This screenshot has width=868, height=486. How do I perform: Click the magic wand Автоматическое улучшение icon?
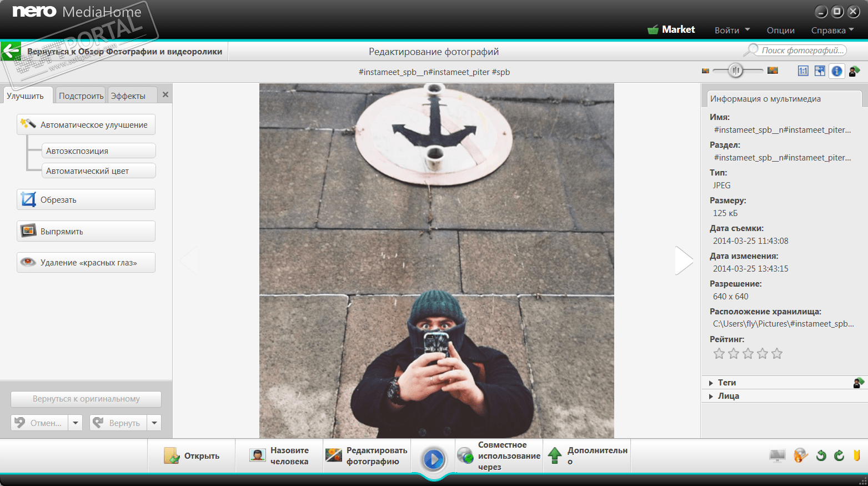point(28,124)
